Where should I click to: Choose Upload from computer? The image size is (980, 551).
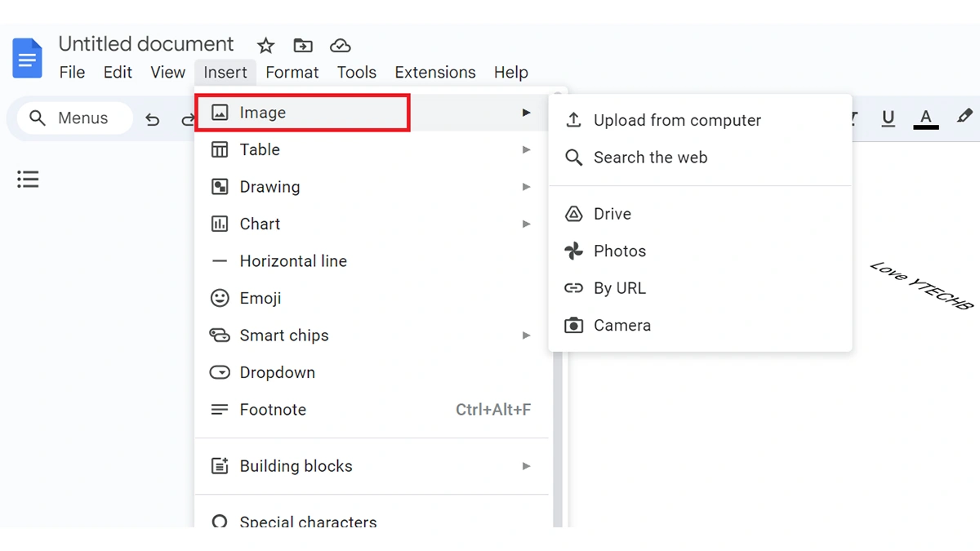(x=701, y=120)
